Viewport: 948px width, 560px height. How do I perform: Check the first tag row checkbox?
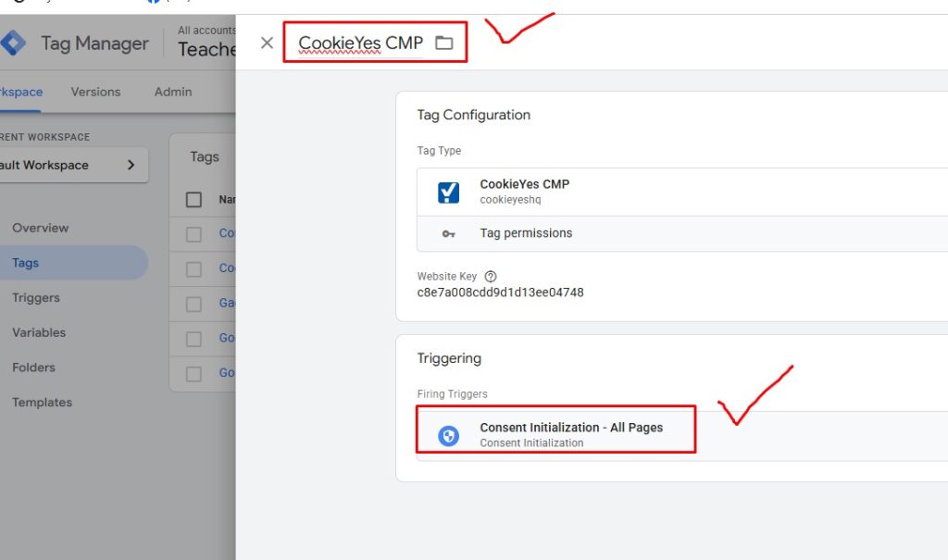pyautogui.click(x=193, y=234)
